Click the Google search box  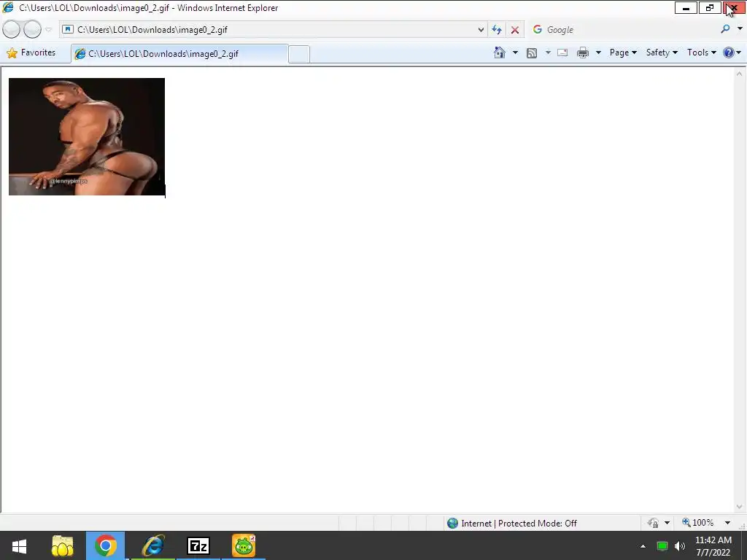[x=622, y=29]
